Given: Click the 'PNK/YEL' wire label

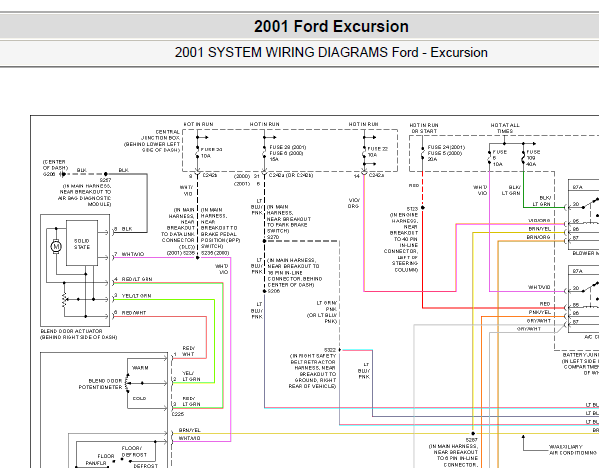Looking at the screenshot, I should [539, 312].
